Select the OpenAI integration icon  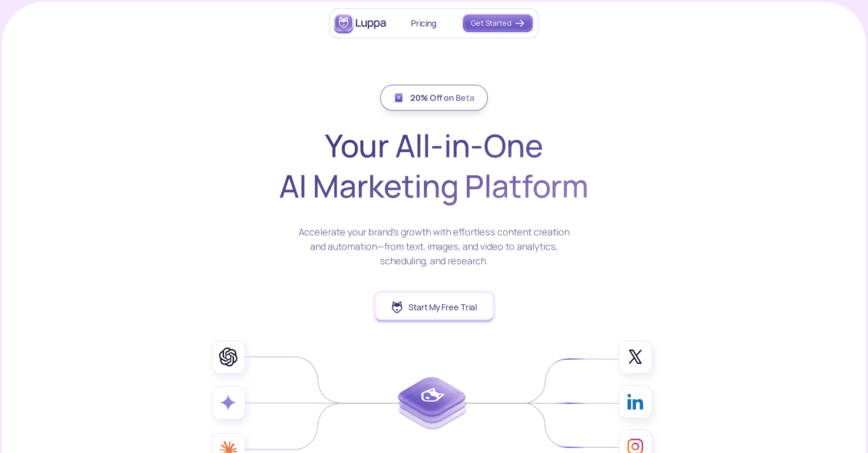coord(228,357)
